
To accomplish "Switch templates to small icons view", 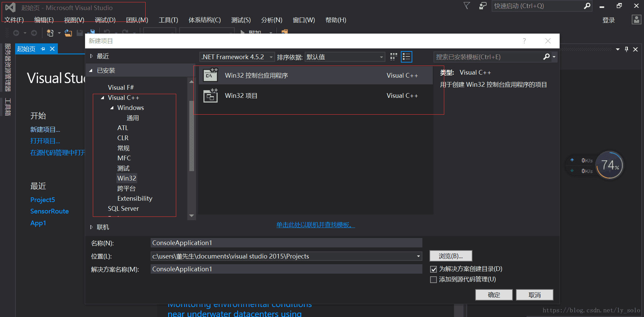I will click(393, 57).
